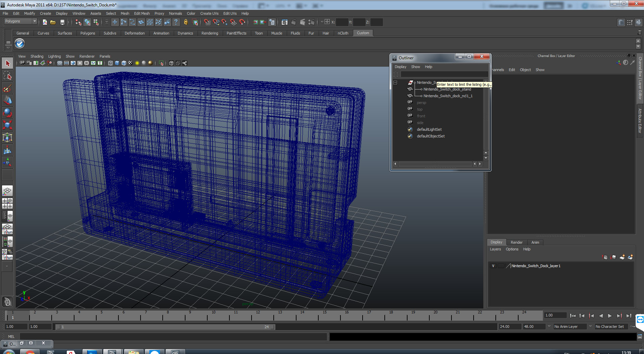Open the viewport Shading menu
The height and width of the screenshot is (354, 644).
(x=37, y=56)
